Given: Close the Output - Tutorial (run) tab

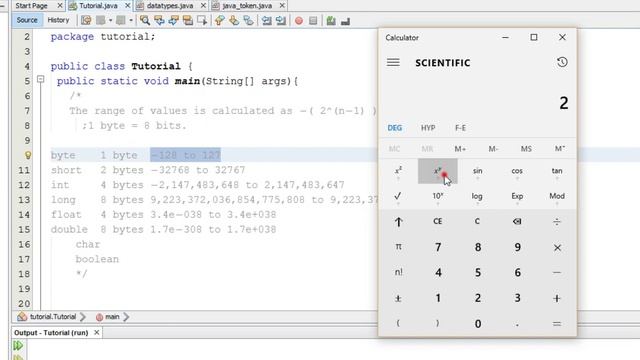Looking at the screenshot, I should tap(97, 333).
